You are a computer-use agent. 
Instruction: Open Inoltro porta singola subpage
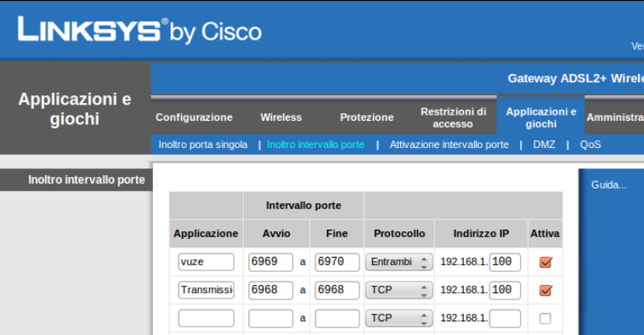click(x=203, y=145)
